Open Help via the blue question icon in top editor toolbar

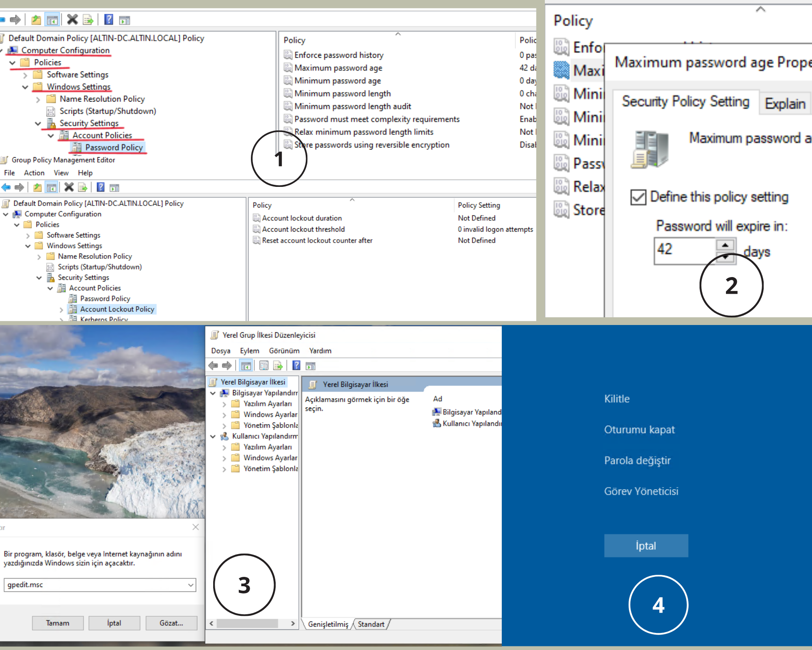108,19
